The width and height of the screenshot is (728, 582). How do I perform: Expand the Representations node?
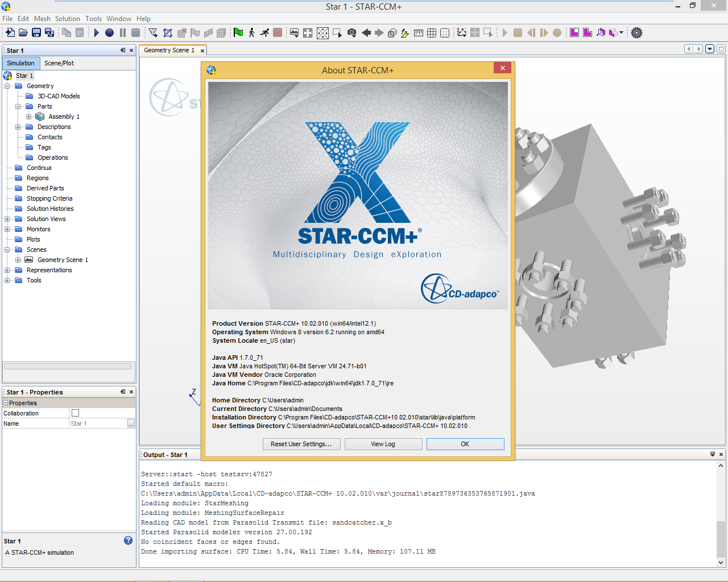7,271
